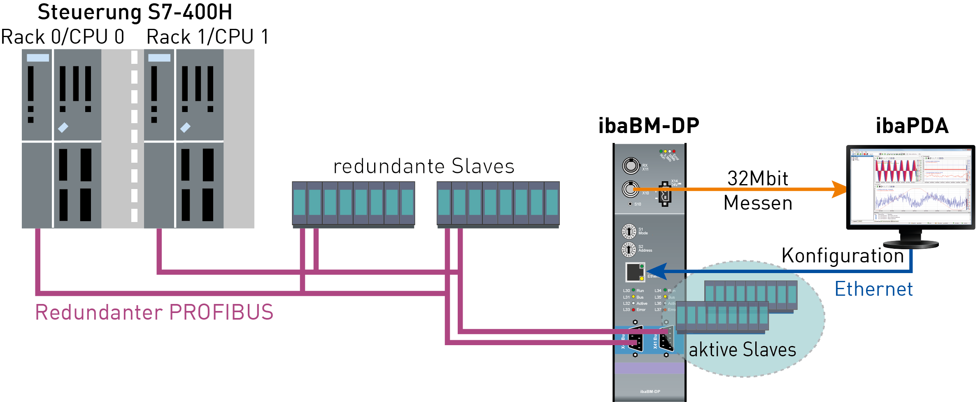Image resolution: width=980 pixels, height=402 pixels.
Task: Click the bold "ibaBM-DP" heading above the device
Action: (649, 126)
